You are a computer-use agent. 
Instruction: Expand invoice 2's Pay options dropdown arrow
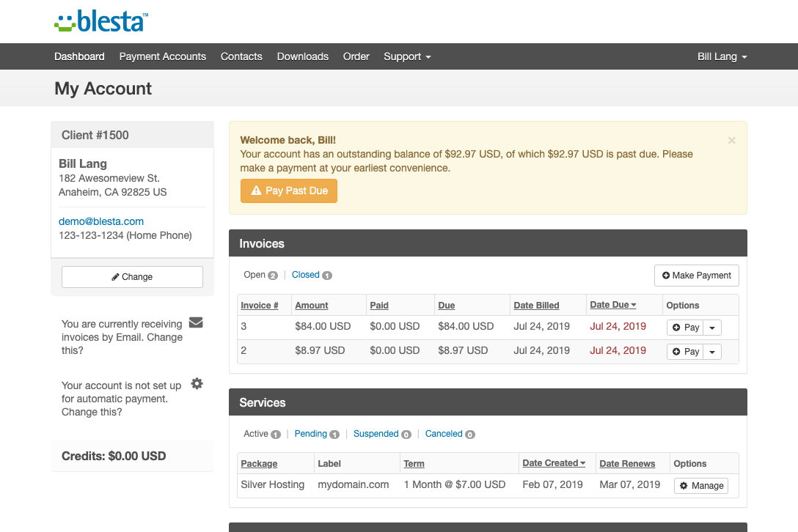(x=711, y=351)
